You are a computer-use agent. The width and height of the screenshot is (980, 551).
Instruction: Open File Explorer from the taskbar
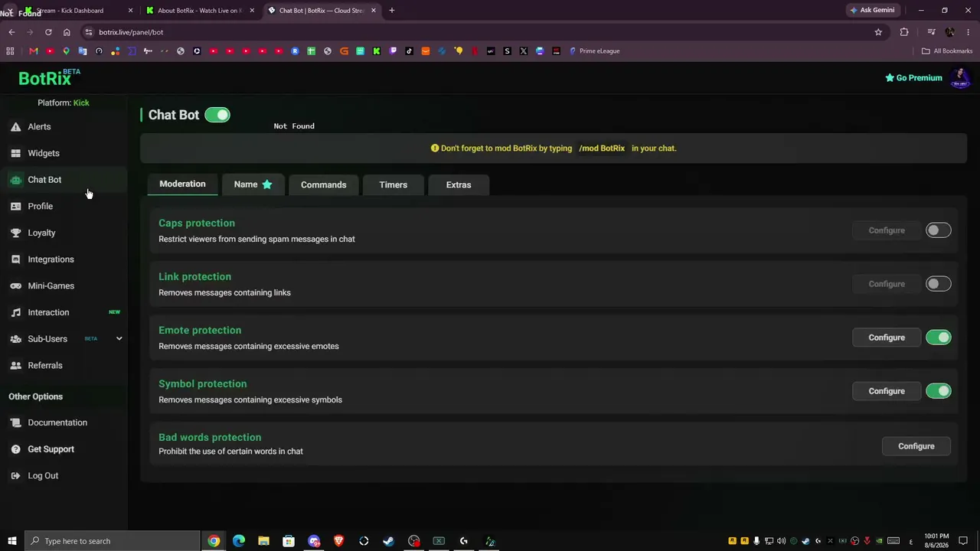[263, 541]
